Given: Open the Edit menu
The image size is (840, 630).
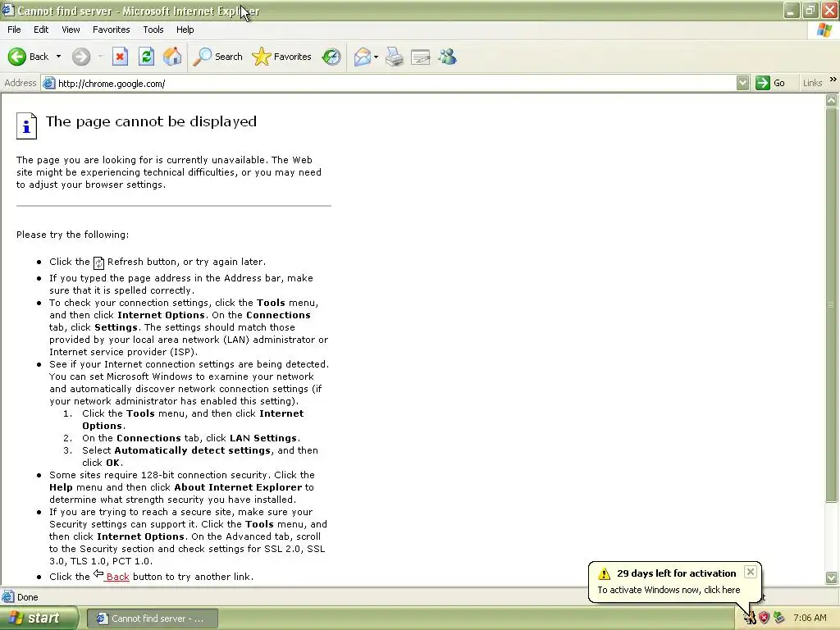Looking at the screenshot, I should pos(41,30).
